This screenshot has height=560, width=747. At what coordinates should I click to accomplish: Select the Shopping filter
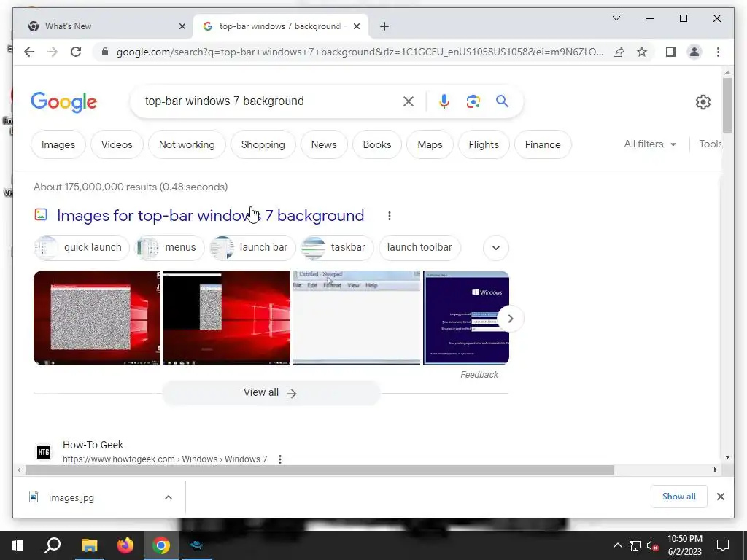pos(263,144)
